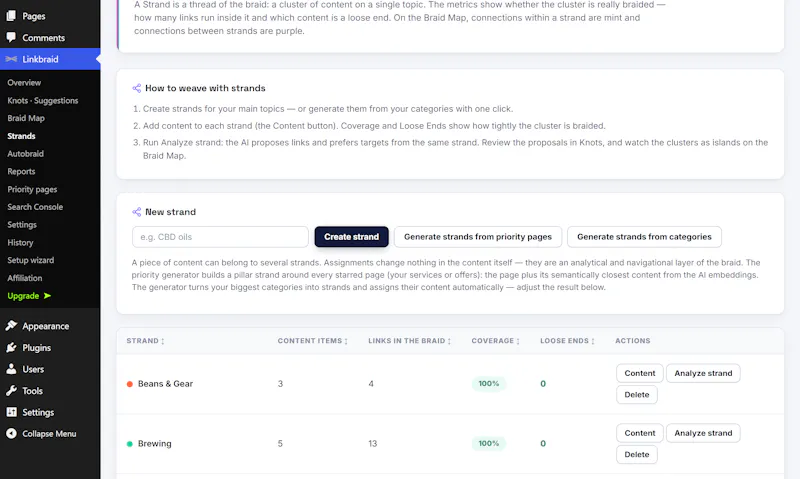800x479 pixels.
Task: Click the green dot of Brewing strand
Action: pos(130,444)
